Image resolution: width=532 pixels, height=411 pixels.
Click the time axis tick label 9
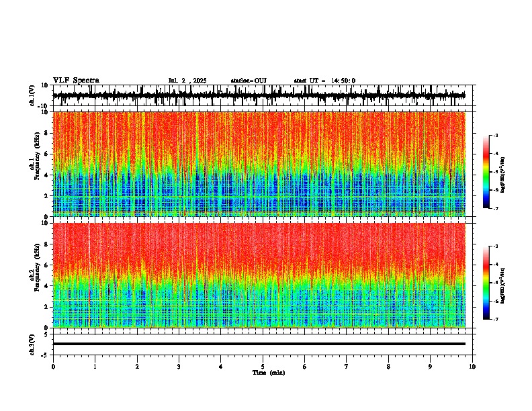(x=430, y=367)
